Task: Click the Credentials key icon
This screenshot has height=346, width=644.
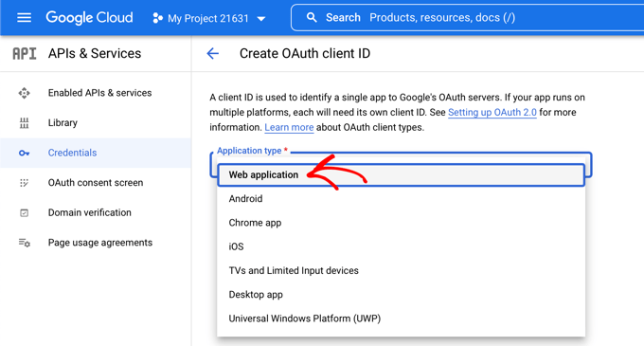Action: coord(25,153)
